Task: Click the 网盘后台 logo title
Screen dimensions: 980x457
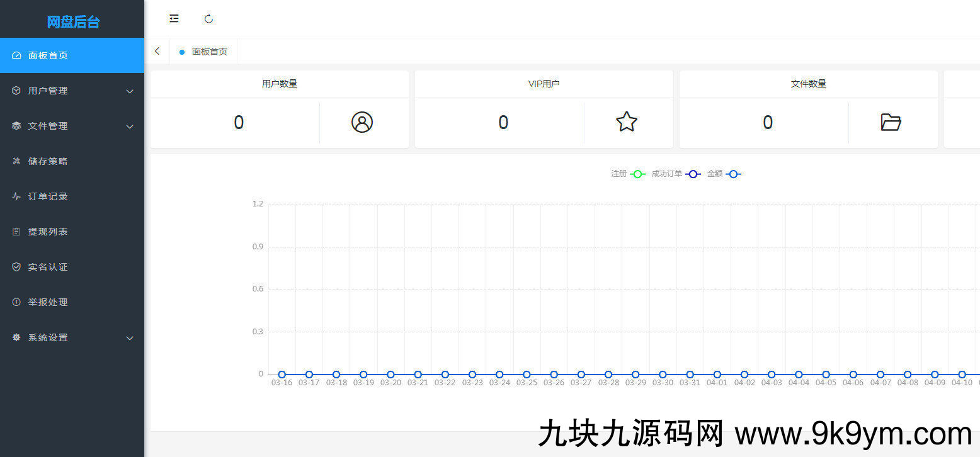Action: [73, 22]
